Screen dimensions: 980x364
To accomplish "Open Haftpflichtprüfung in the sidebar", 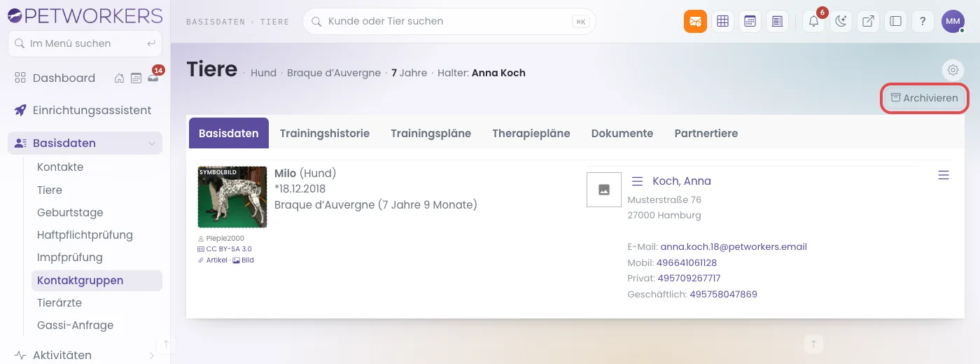I will [85, 234].
